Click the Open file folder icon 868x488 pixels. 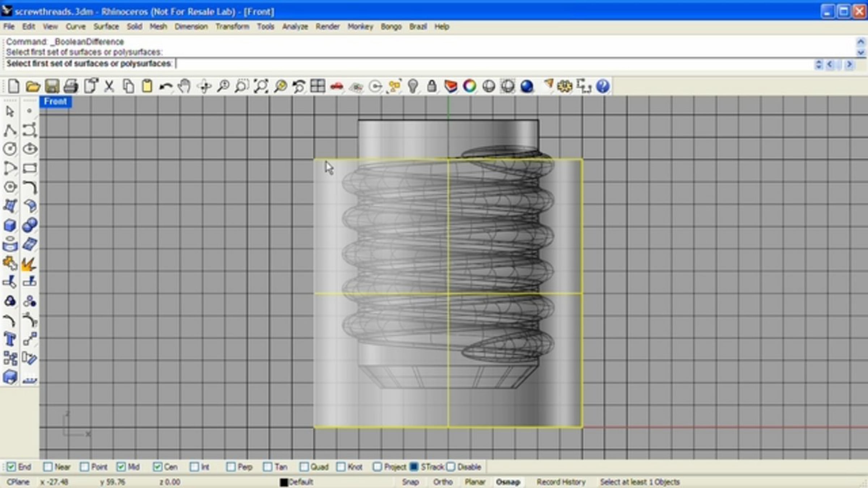(33, 86)
